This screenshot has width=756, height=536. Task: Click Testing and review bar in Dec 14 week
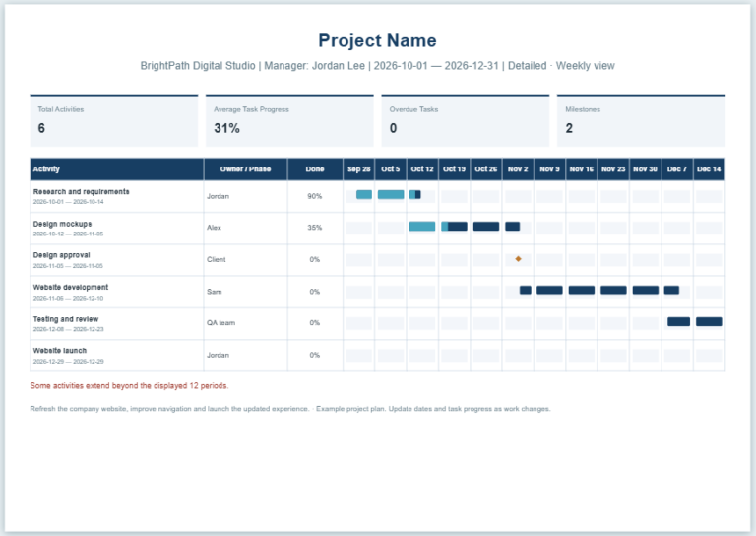tap(709, 322)
